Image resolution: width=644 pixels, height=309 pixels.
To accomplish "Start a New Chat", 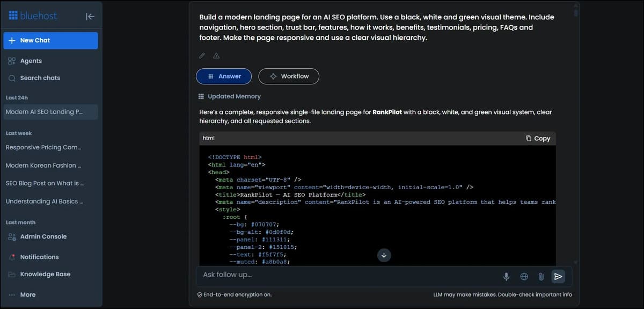I will click(x=50, y=40).
